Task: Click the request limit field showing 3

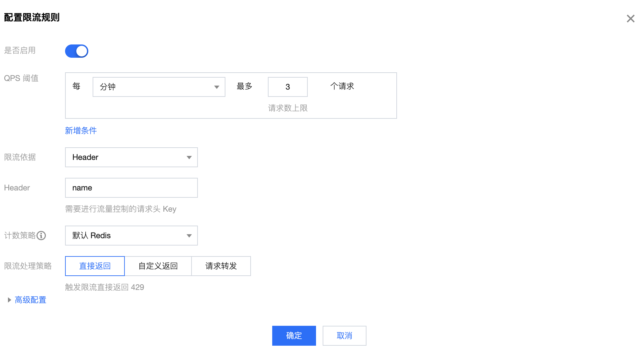Action: click(x=288, y=87)
